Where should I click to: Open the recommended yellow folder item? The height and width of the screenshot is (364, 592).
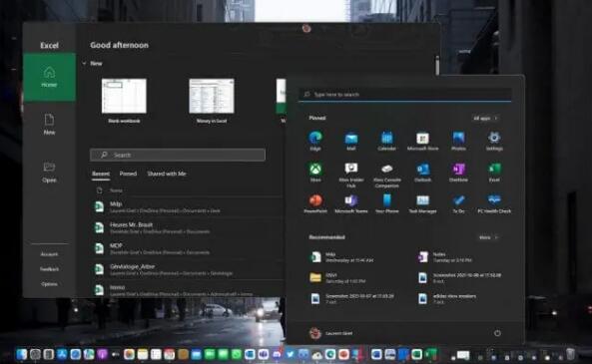[337, 278]
